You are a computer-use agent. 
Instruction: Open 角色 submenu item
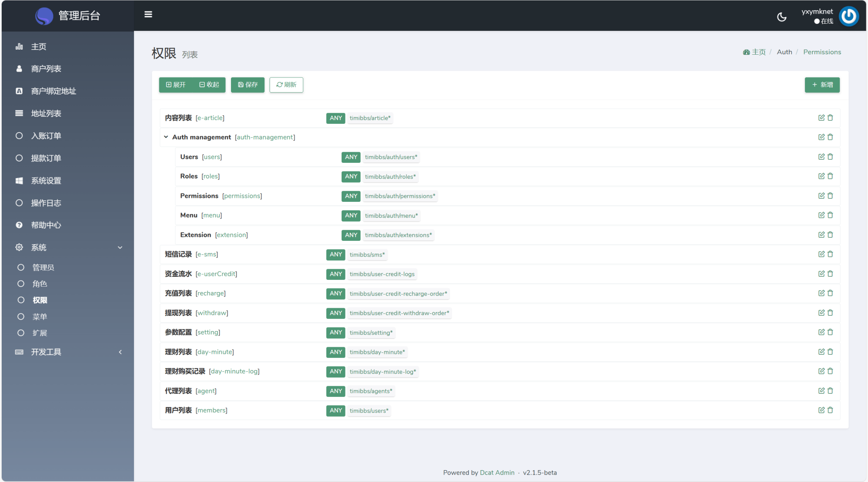coord(40,284)
